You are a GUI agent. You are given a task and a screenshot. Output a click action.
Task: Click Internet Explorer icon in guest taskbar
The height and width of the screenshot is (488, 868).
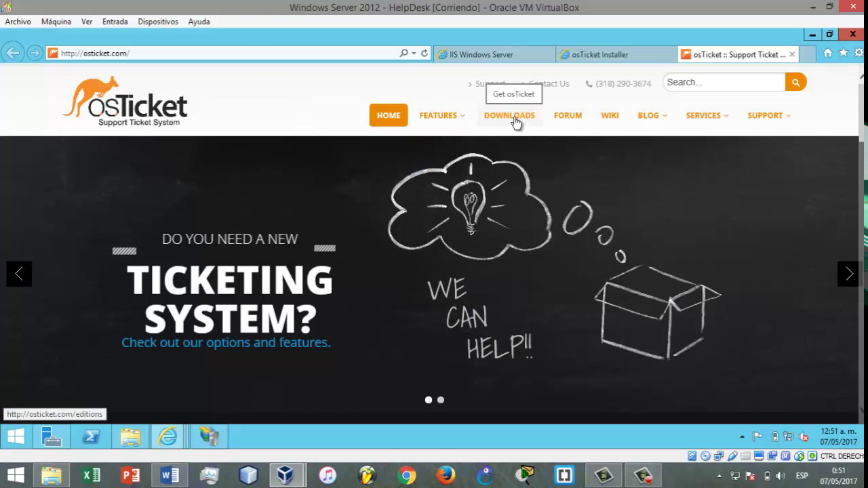(x=167, y=436)
